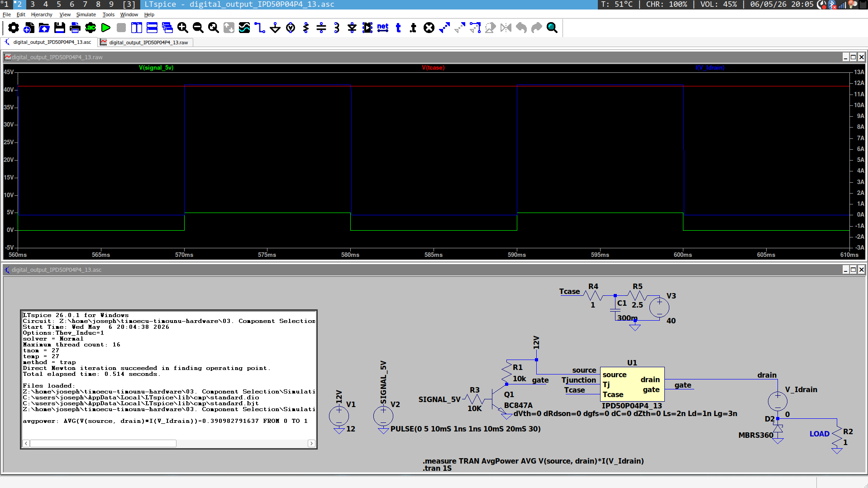Click the BC847A transistor label

[518, 406]
